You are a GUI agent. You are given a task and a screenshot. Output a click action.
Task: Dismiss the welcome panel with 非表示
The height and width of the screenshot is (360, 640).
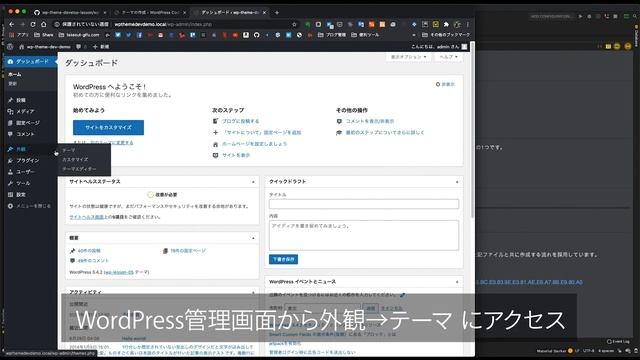tap(445, 84)
